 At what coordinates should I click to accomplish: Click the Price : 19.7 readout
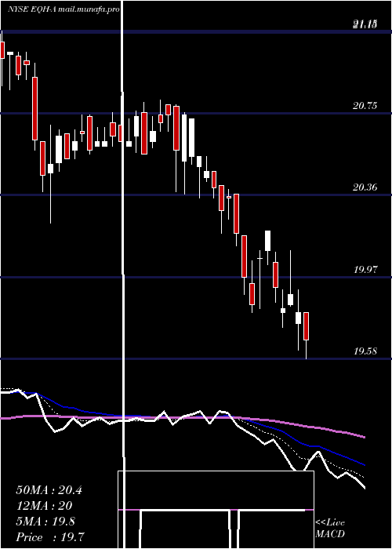point(50,537)
